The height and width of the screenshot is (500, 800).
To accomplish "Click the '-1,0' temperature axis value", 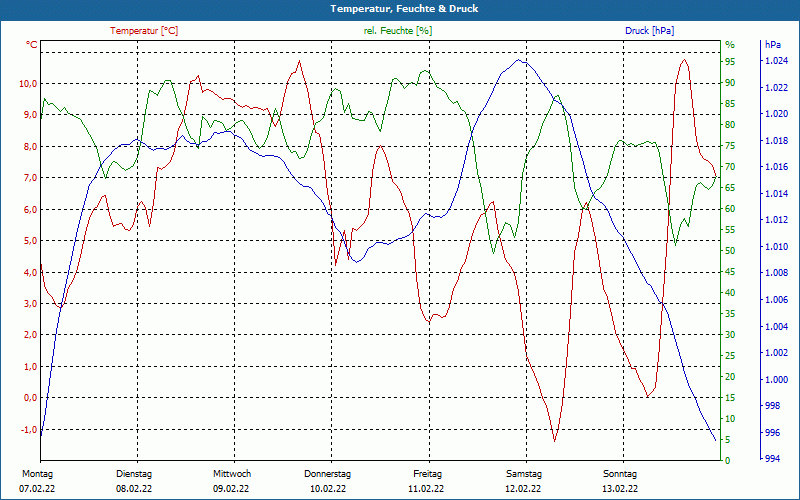I will [x=29, y=430].
